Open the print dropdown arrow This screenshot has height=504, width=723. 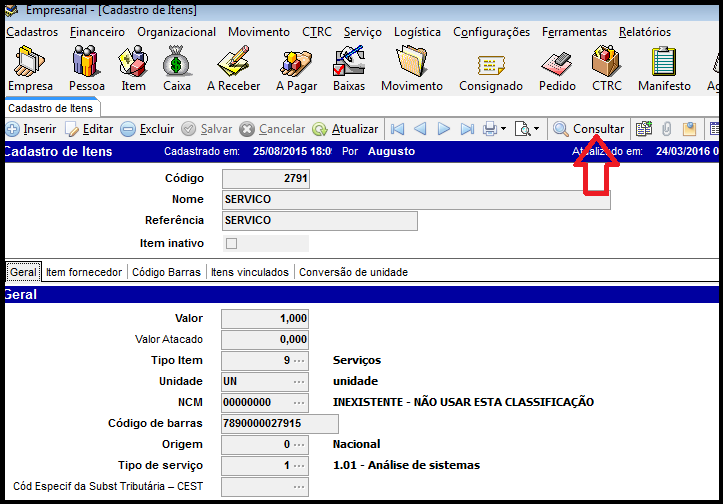(503, 129)
